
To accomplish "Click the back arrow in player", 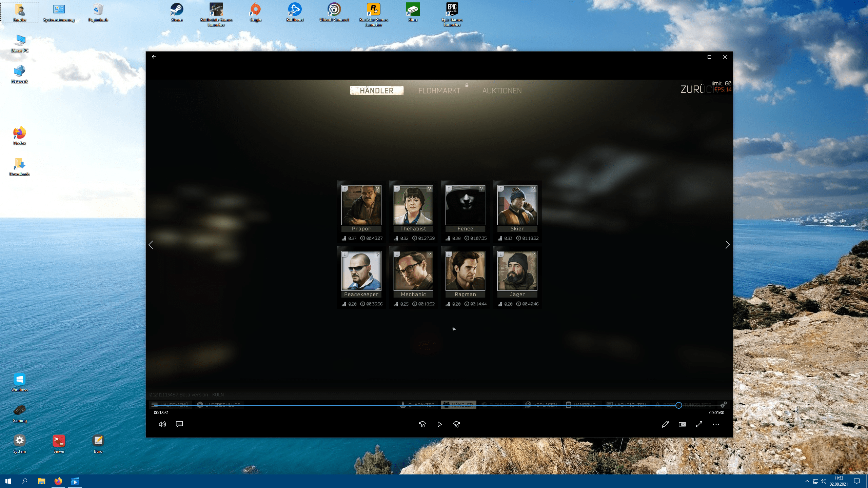I will click(154, 57).
